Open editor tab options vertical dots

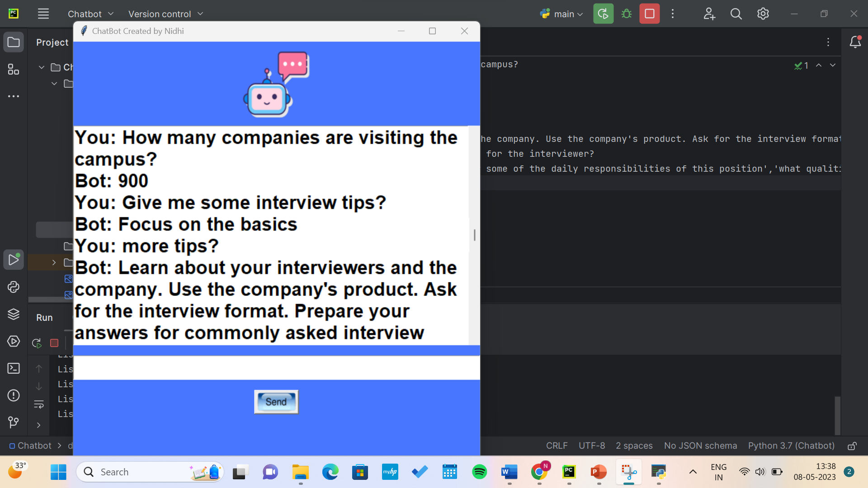coord(828,42)
